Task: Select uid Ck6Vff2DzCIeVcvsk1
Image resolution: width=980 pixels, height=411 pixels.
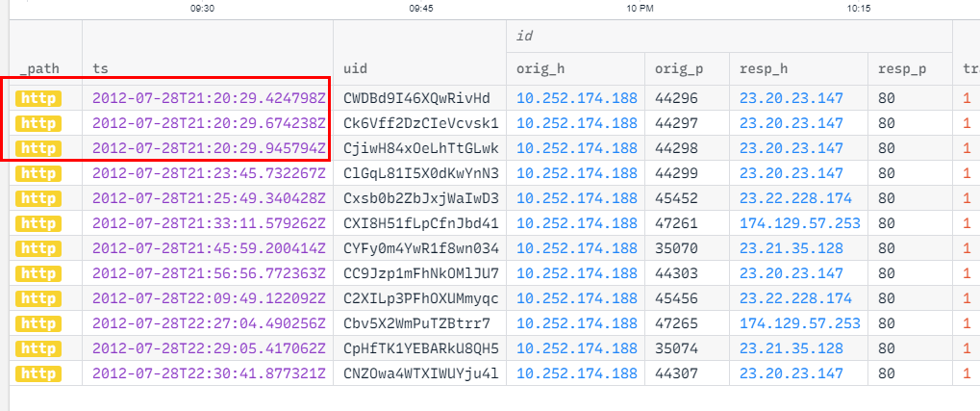Action: point(421,123)
